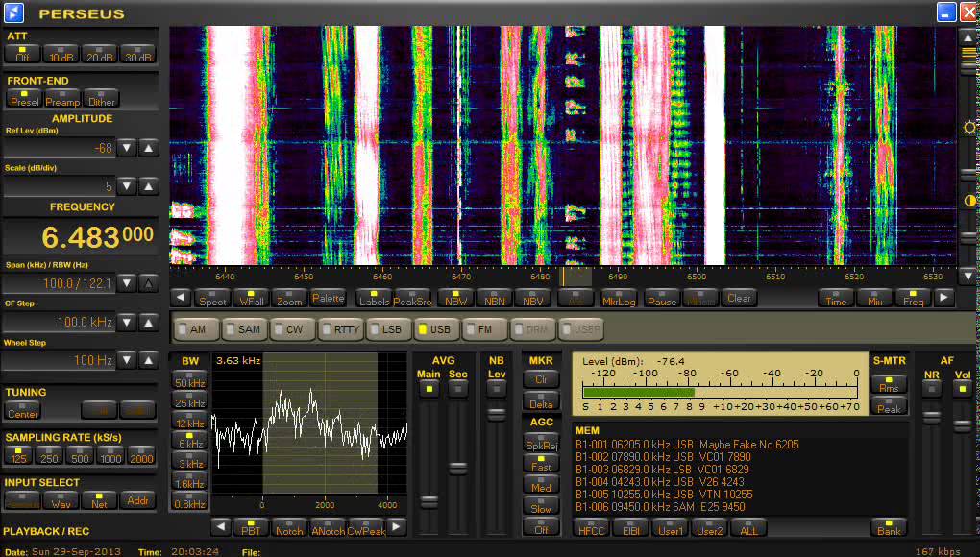The width and height of the screenshot is (980, 557).
Task: Select the brightness sun icon beside waterfall
Action: click(968, 128)
